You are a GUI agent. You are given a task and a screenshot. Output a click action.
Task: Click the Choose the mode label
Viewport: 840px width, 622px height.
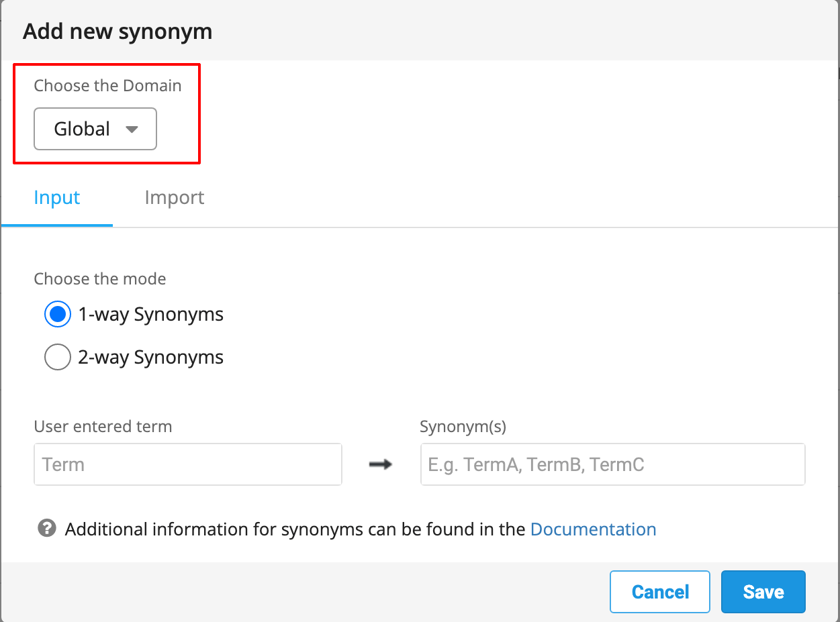pos(99,278)
